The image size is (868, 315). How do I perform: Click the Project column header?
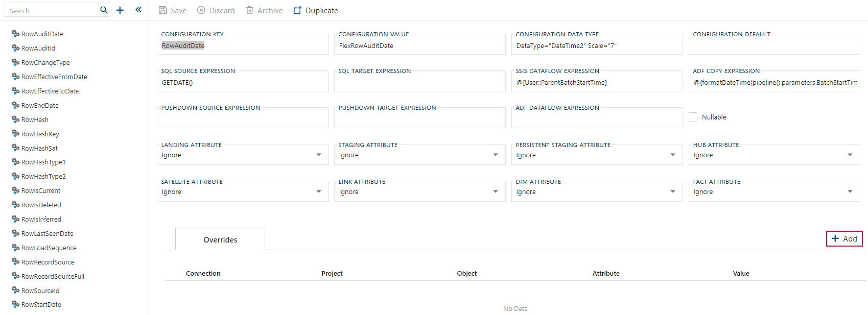coord(332,273)
